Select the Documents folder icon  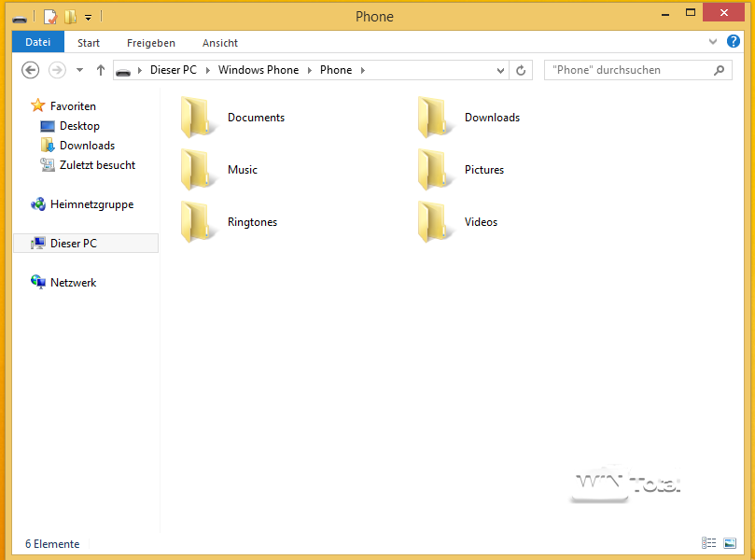(198, 118)
